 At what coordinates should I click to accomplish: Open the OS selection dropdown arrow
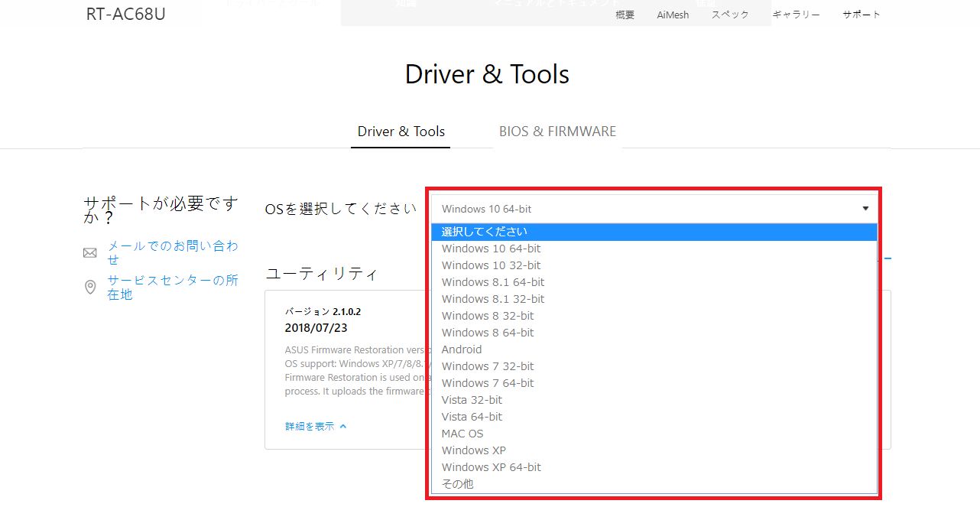865,209
